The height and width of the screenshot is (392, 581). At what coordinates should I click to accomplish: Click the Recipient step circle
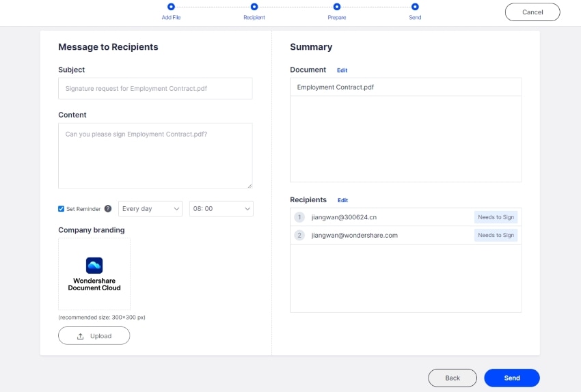click(254, 7)
